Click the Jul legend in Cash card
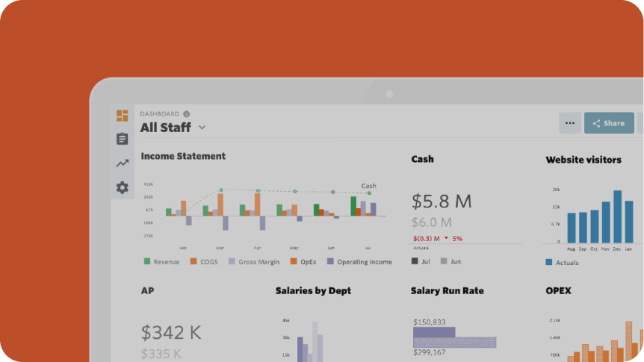 [421, 261]
